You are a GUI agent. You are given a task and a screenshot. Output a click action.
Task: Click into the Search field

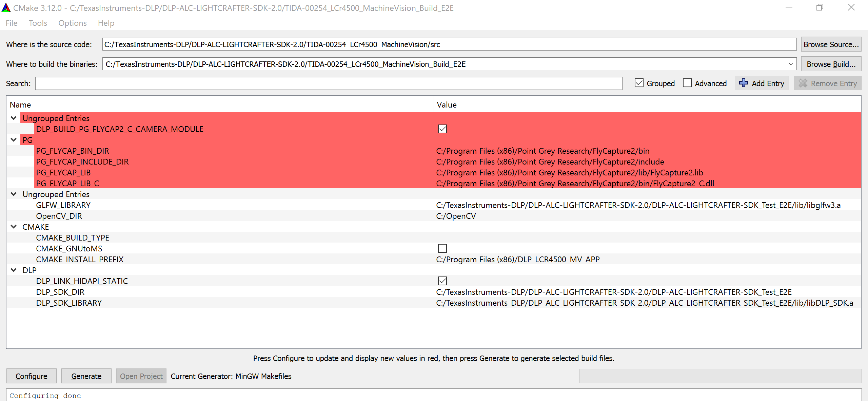pos(328,83)
